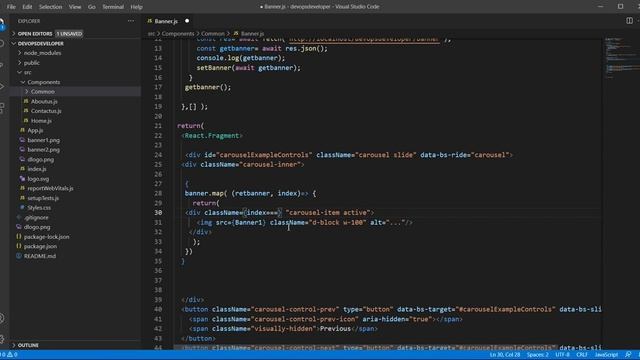Click braces icon beside package-lock.json
The width and height of the screenshot is (640, 360).
click(x=18, y=237)
